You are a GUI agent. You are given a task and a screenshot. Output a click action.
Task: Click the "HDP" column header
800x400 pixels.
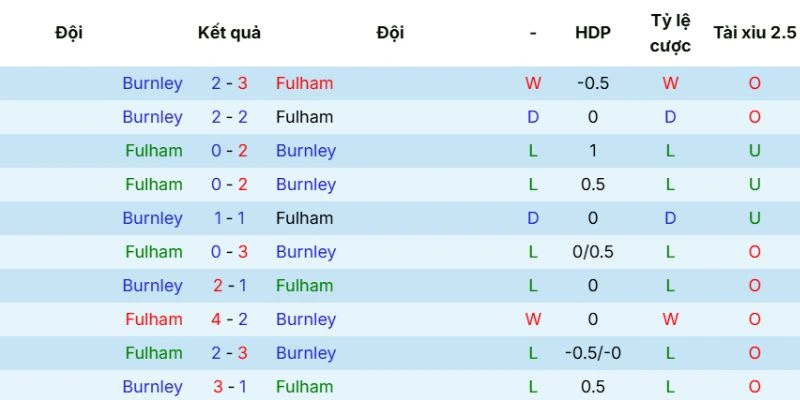(x=592, y=33)
